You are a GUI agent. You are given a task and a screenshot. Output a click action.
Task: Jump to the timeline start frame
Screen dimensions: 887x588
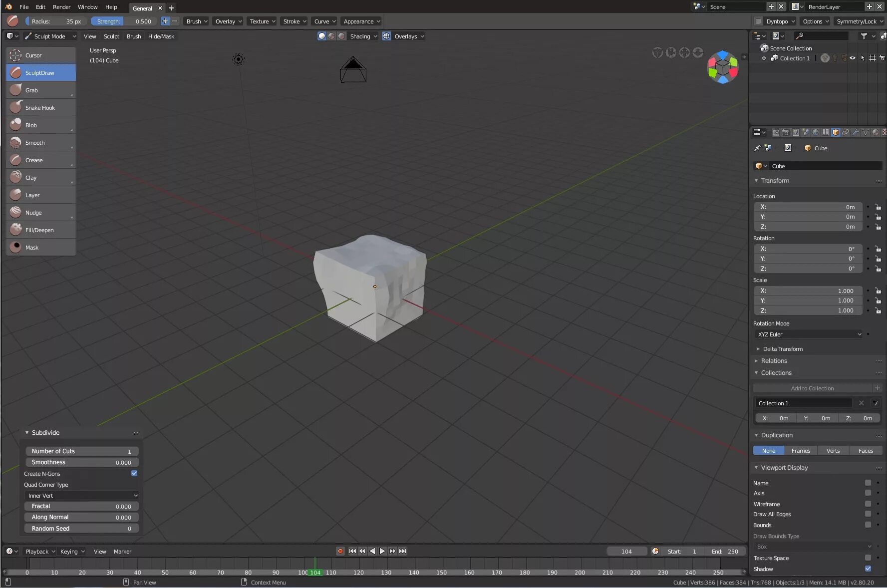point(352,551)
